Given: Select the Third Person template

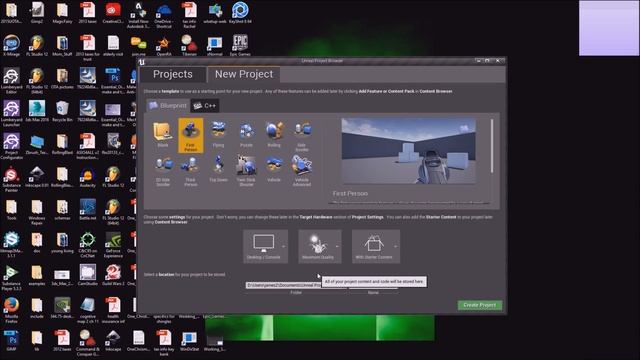Looking at the screenshot, I should [190, 171].
